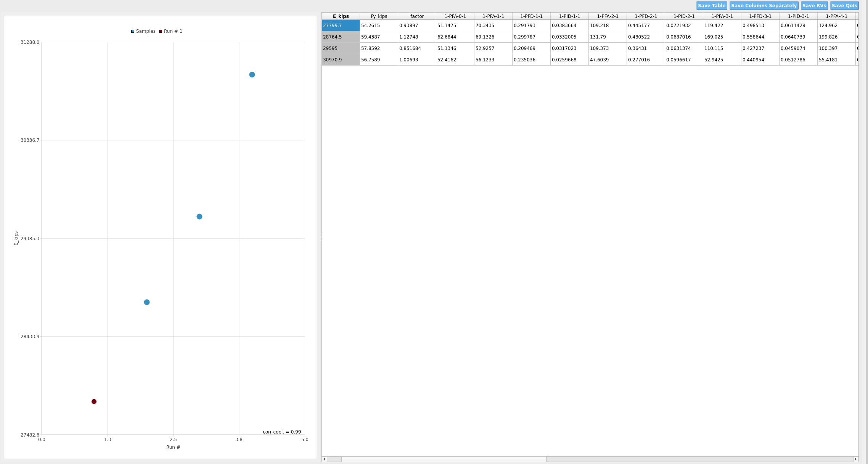Click the table scrollbar right arrow
868x464 pixels.
(856, 459)
